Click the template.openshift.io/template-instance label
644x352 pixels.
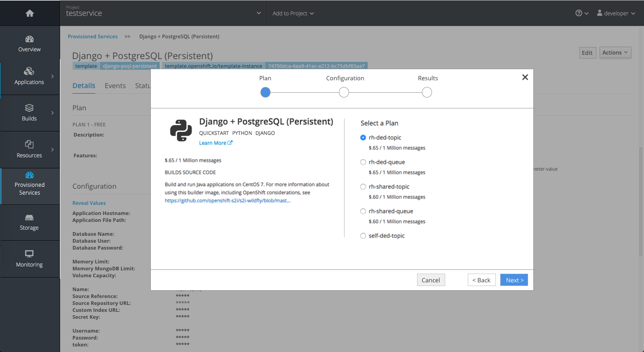[x=214, y=66]
